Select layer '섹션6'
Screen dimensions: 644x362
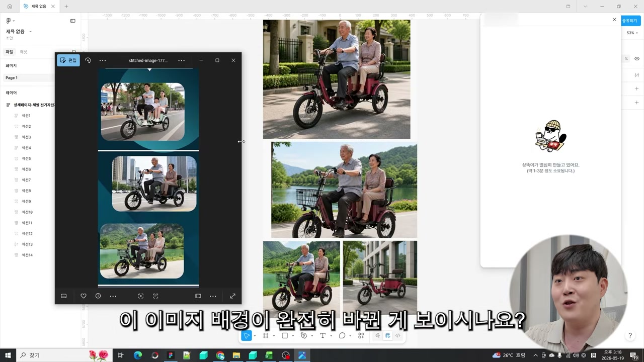coord(26,169)
